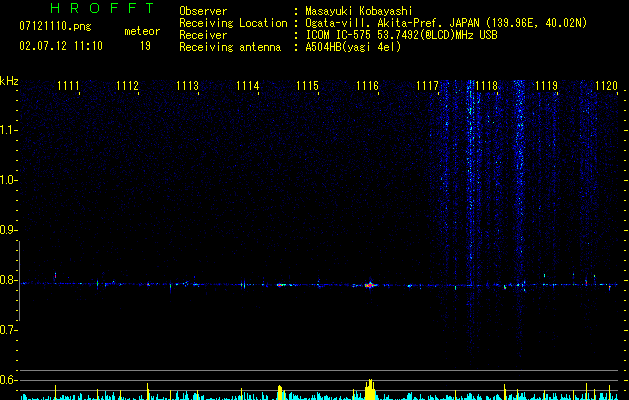
Task: Click location Ogata-vill. Akita-Pref. JAPAN text
Action: tap(446, 23)
